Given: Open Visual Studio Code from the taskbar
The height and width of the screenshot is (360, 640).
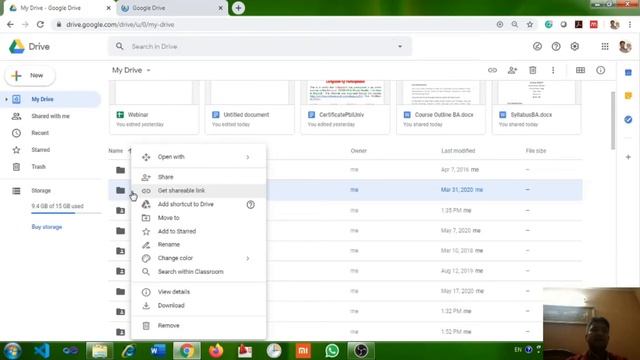Looking at the screenshot, I should point(42,351).
